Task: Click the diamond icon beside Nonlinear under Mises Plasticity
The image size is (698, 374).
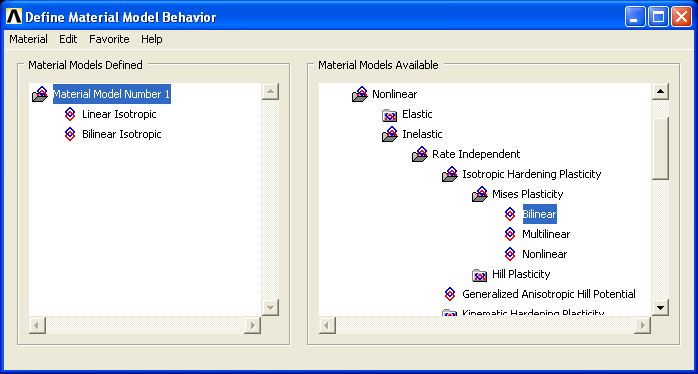Action: [510, 254]
